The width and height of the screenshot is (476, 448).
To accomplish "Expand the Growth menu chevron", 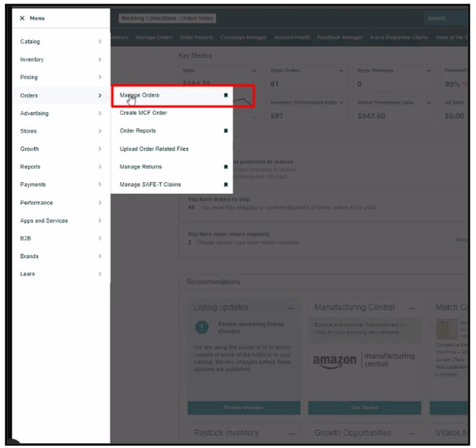I will click(x=100, y=149).
